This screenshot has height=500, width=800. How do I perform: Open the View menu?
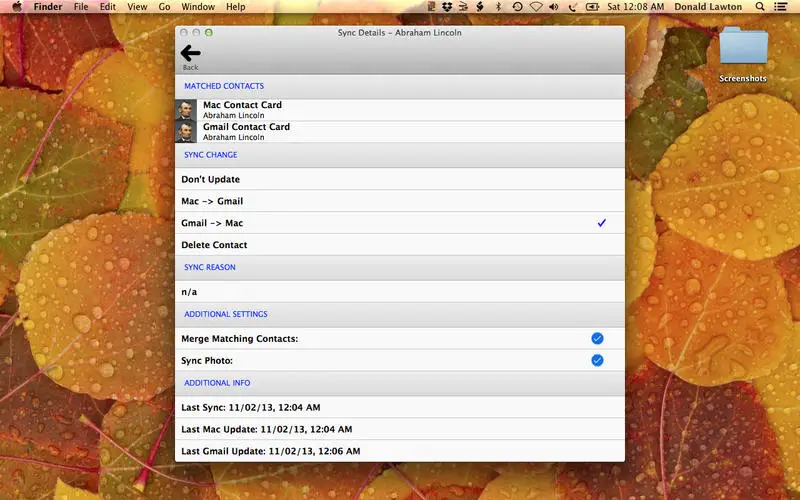tap(137, 7)
